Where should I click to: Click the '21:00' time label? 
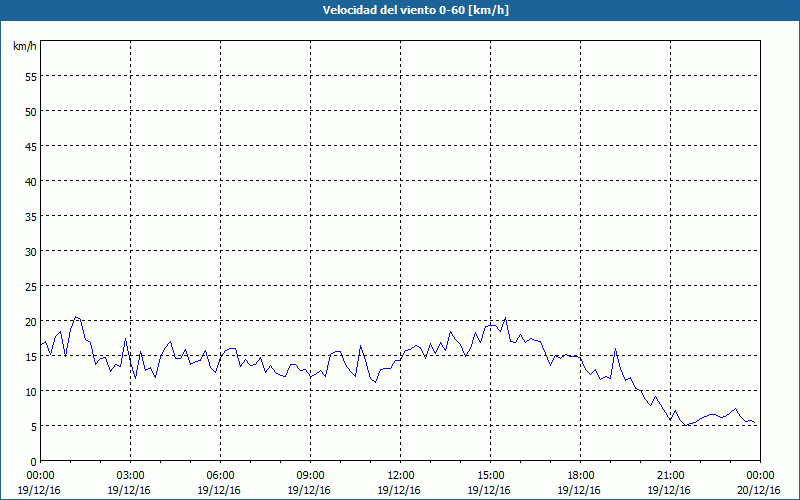pyautogui.click(x=670, y=475)
